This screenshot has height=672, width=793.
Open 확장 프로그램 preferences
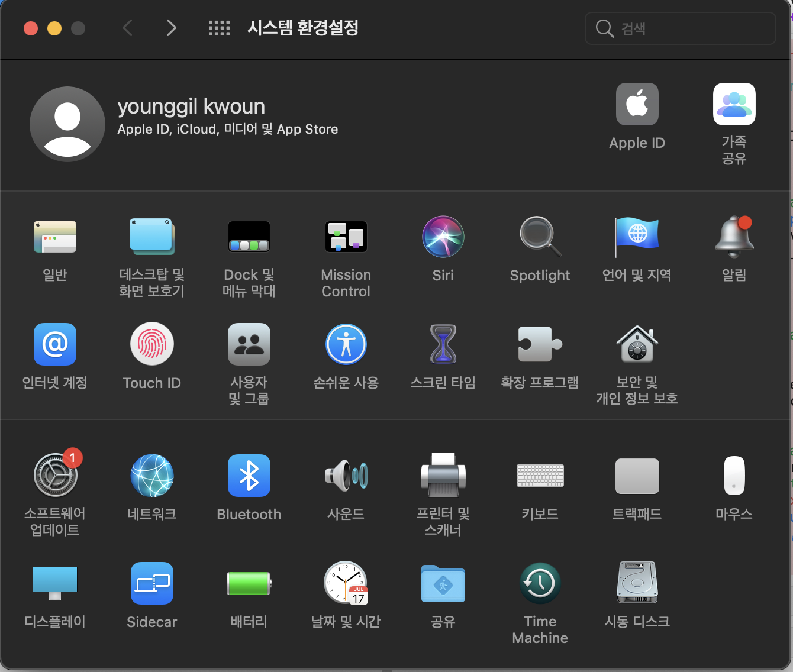[540, 344]
